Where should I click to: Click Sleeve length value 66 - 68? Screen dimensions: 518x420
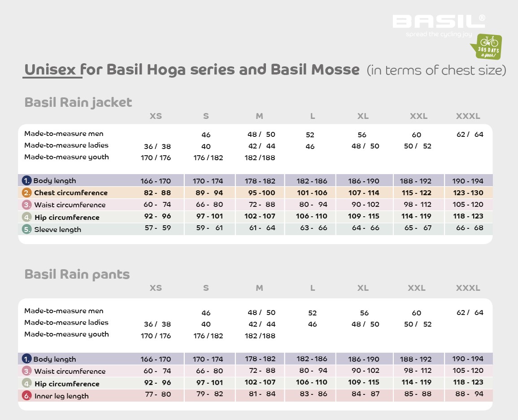pos(470,228)
